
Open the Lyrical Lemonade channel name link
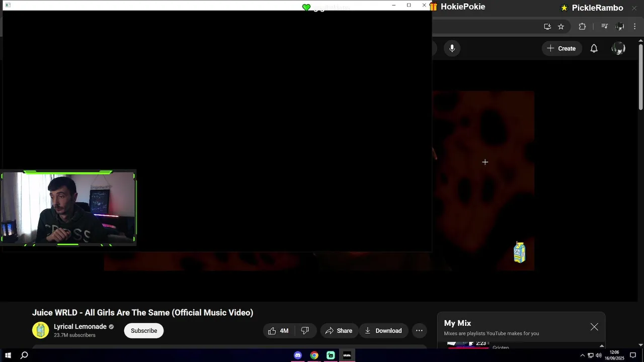[x=80, y=326]
